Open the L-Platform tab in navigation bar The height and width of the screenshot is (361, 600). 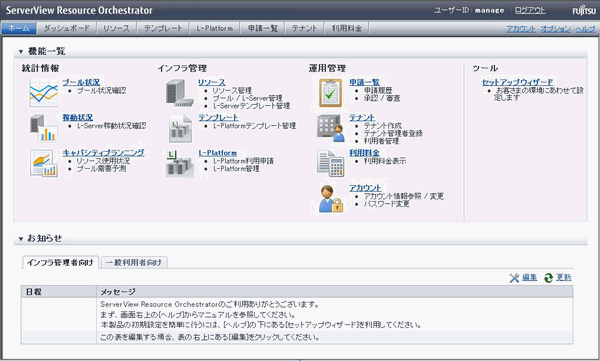click(215, 28)
